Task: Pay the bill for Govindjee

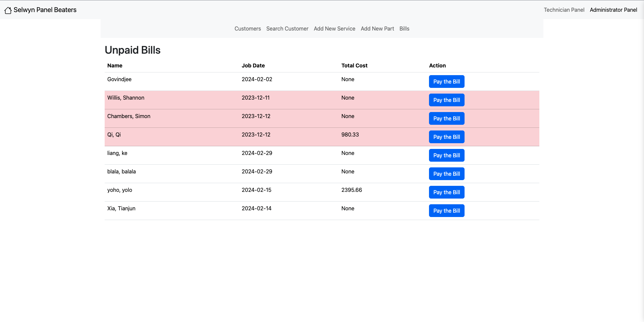Action: click(446, 82)
